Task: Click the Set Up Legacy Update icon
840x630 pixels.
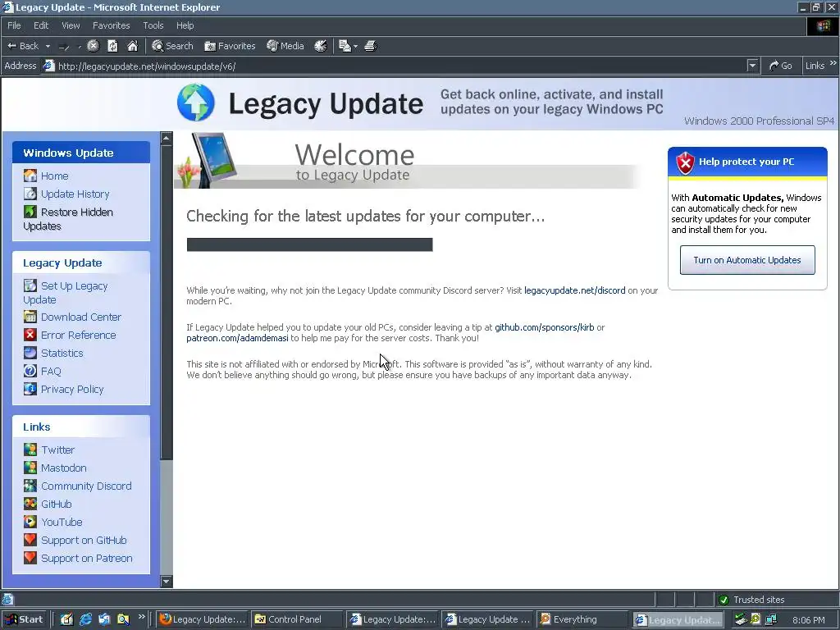Action: point(30,285)
